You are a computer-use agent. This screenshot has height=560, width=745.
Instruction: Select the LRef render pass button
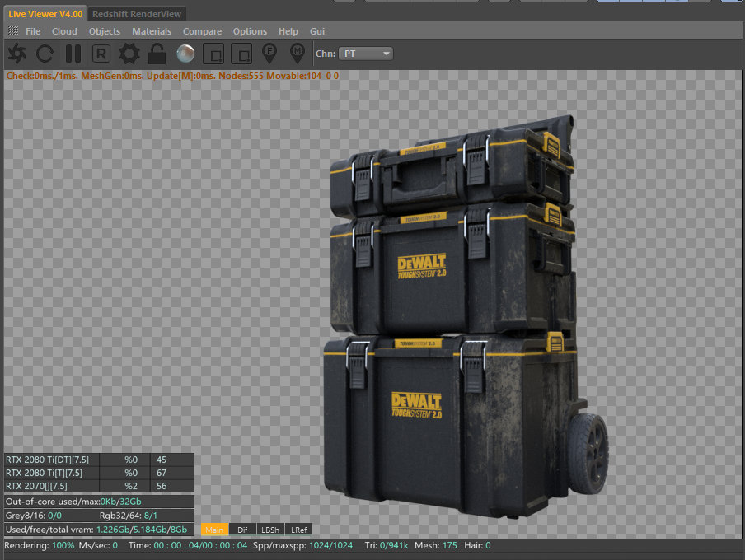[x=298, y=530]
